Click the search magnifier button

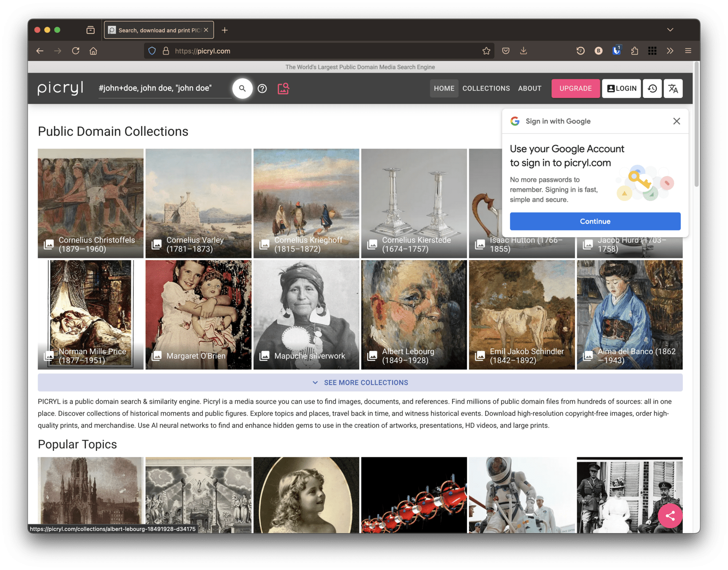(x=242, y=88)
